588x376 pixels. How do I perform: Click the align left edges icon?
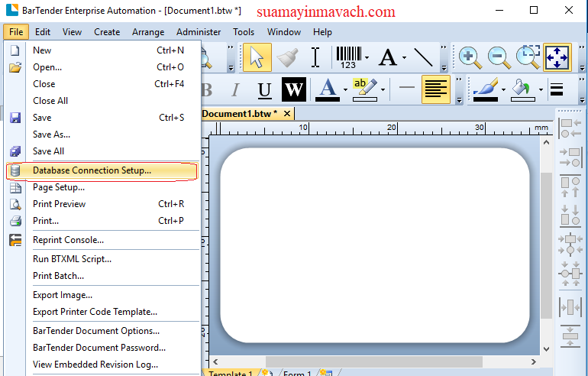570,127
